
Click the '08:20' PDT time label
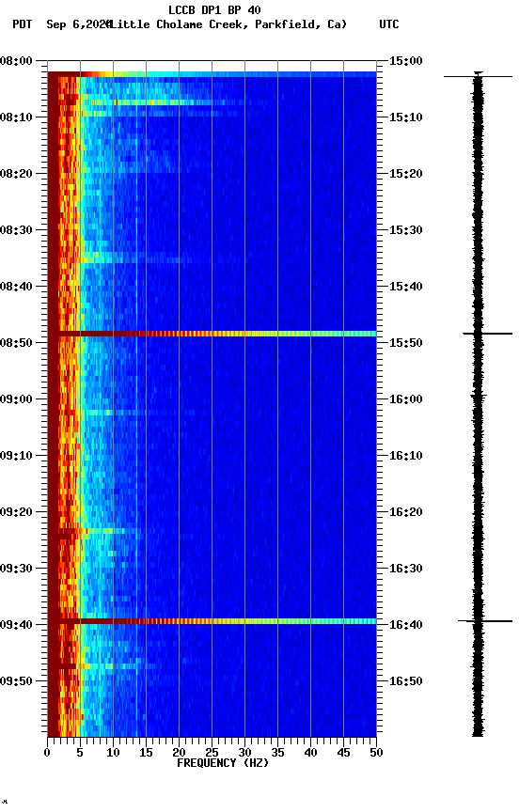click(x=16, y=174)
